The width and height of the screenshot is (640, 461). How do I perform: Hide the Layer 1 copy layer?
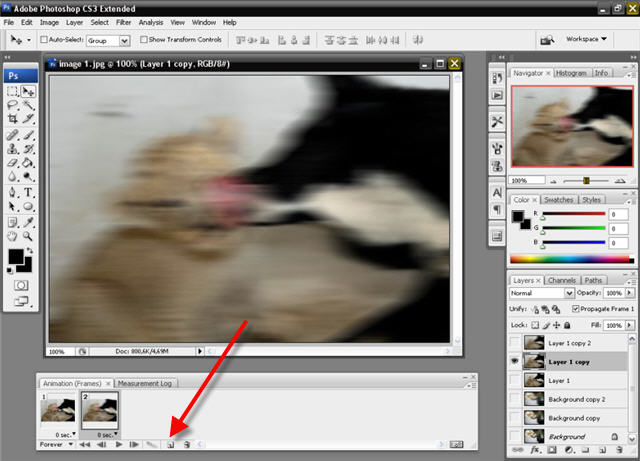pyautogui.click(x=515, y=361)
